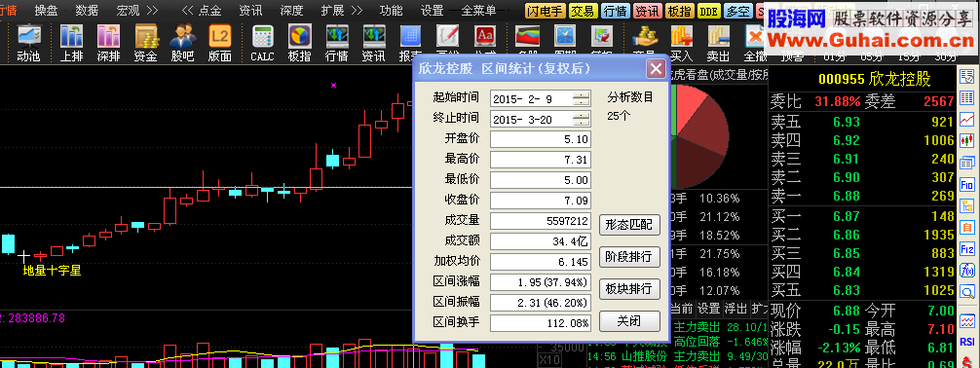Open the 行情 menu
The width and height of the screenshot is (980, 368).
(x=9, y=10)
